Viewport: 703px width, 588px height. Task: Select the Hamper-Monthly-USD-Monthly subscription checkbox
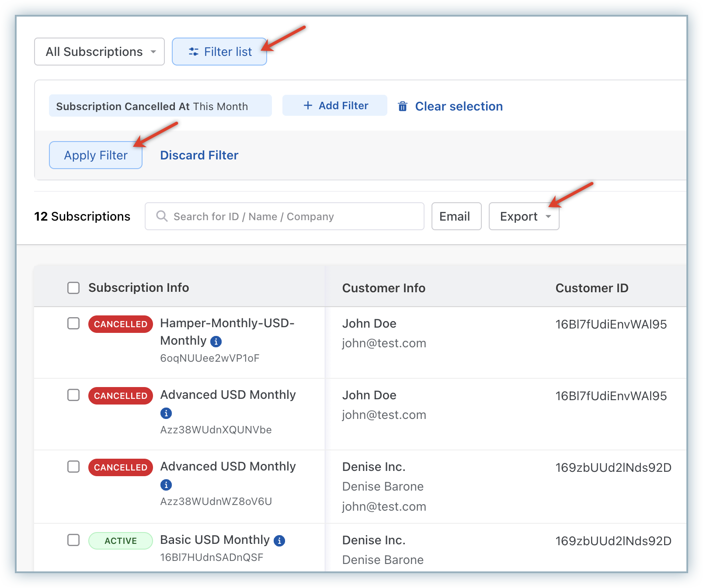coord(73,324)
